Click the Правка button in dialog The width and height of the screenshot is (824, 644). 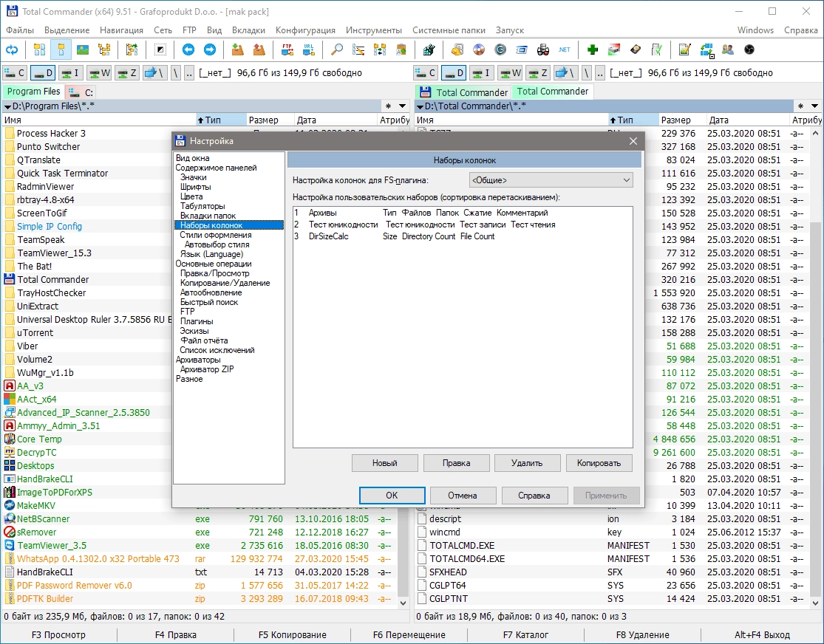point(456,463)
